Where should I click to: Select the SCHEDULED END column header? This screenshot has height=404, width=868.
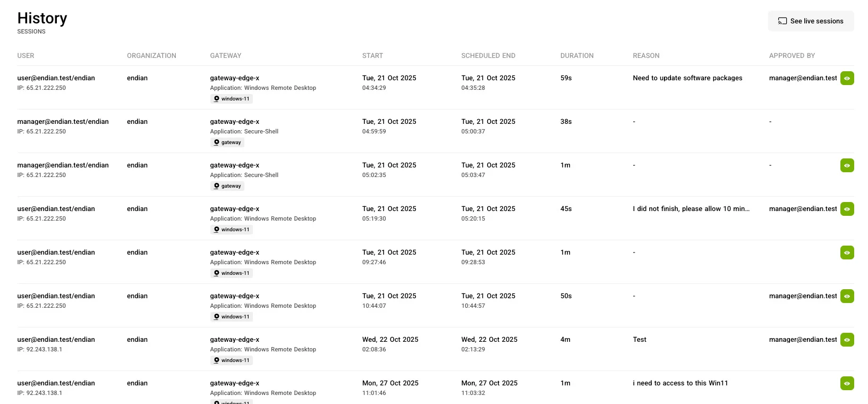[488, 56]
